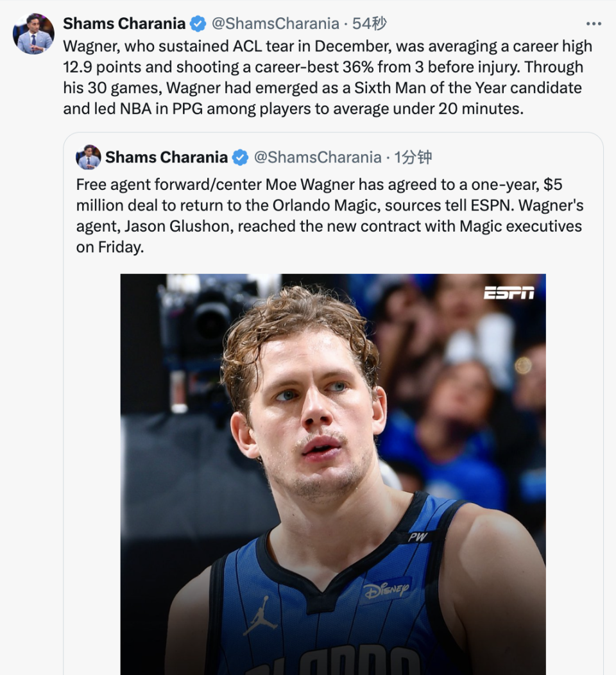
Task: Open Shams Charania name in quoted tweet
Action: tap(166, 158)
